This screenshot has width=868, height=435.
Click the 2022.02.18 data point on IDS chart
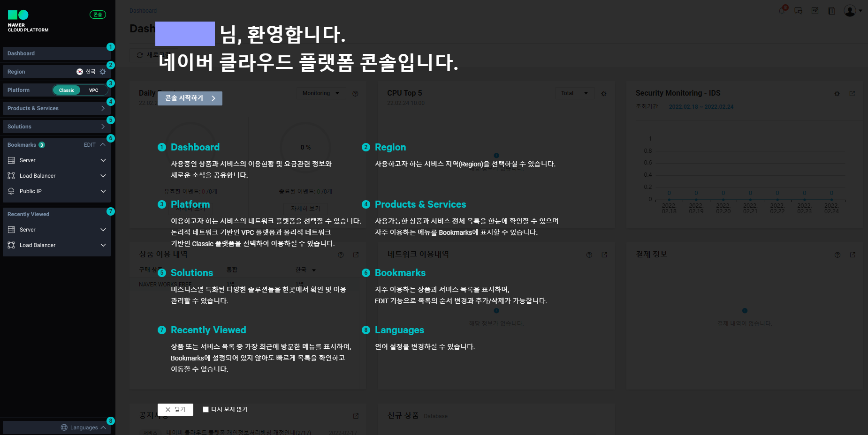click(x=669, y=199)
